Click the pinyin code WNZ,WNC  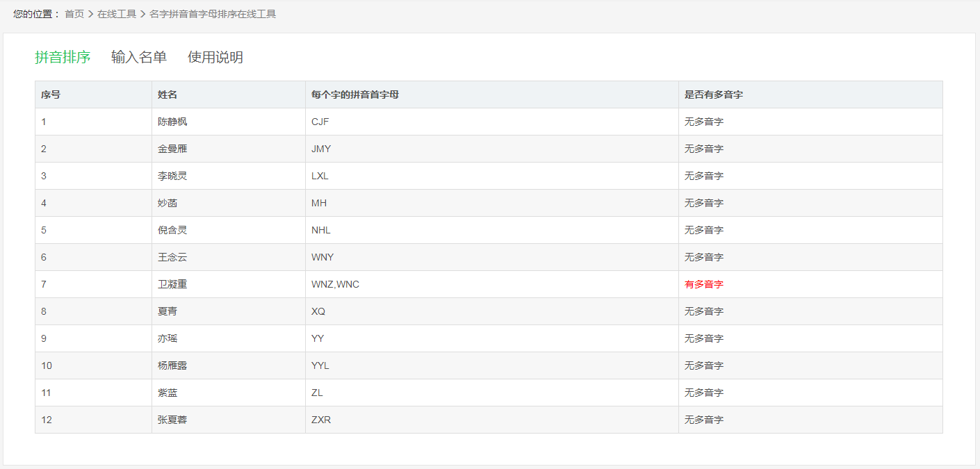(335, 284)
